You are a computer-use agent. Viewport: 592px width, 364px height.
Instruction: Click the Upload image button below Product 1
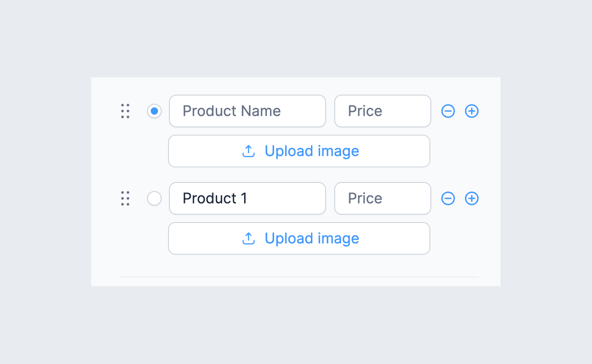299,238
